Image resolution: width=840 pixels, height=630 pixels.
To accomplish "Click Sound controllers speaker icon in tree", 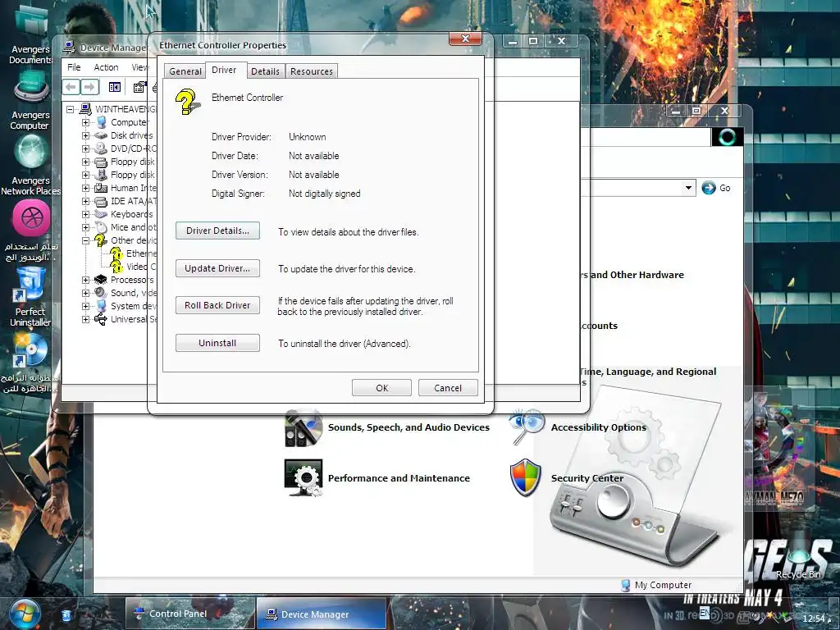I will click(101, 293).
